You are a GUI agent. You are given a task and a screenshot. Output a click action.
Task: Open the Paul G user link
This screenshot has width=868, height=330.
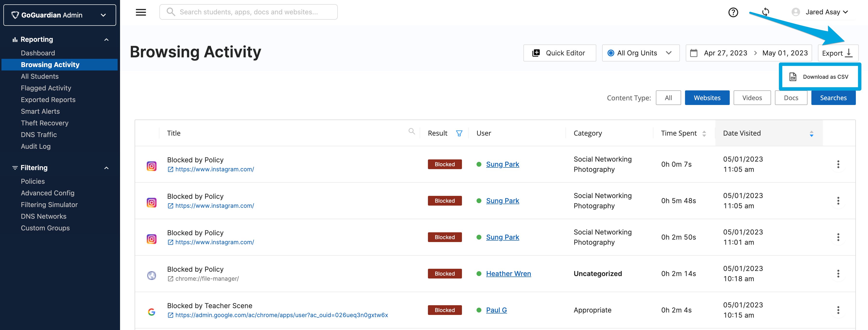tap(496, 310)
